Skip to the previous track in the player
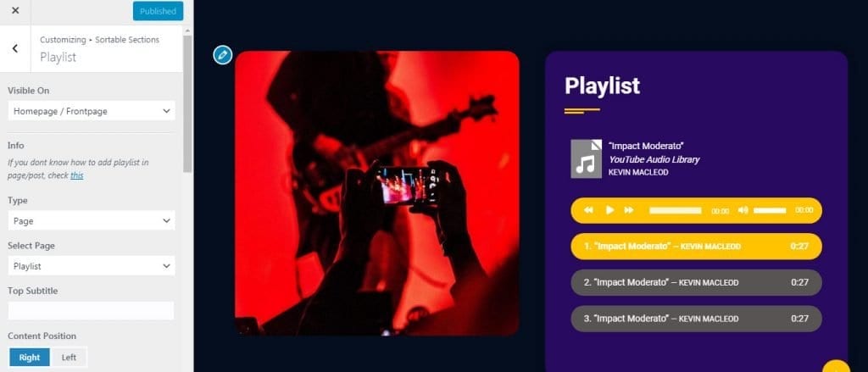This screenshot has height=372, width=868. tap(589, 210)
